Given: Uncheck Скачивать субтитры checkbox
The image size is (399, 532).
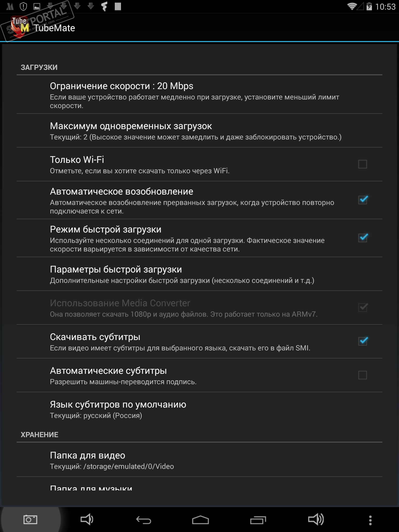Looking at the screenshot, I should 363,341.
